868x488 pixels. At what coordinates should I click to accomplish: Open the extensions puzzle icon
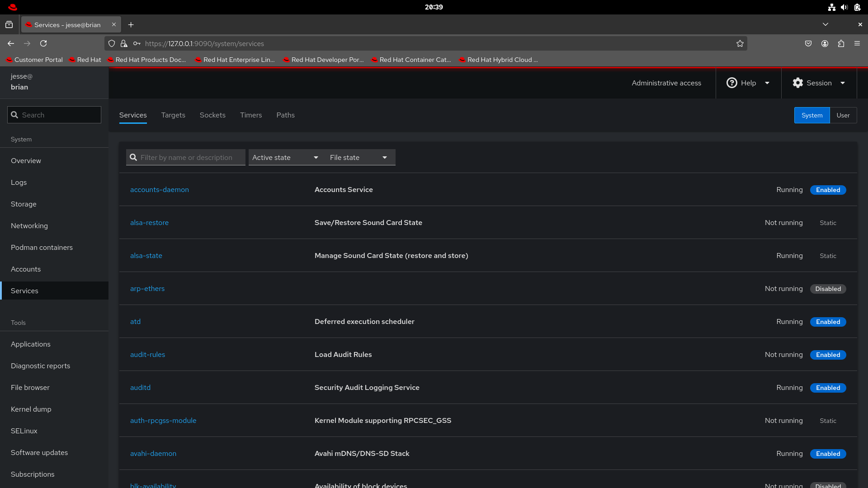(x=841, y=43)
